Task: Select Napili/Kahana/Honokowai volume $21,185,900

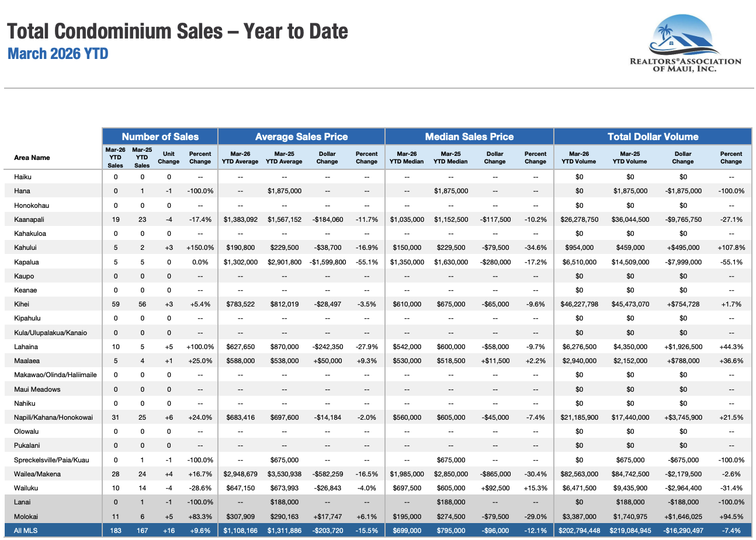Action: click(579, 417)
